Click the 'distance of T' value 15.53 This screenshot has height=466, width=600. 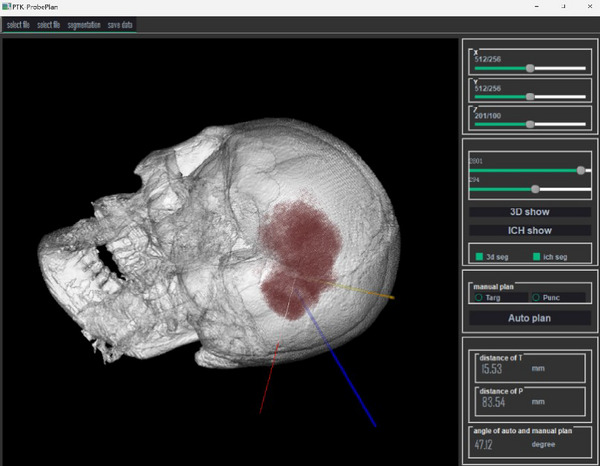tap(492, 369)
